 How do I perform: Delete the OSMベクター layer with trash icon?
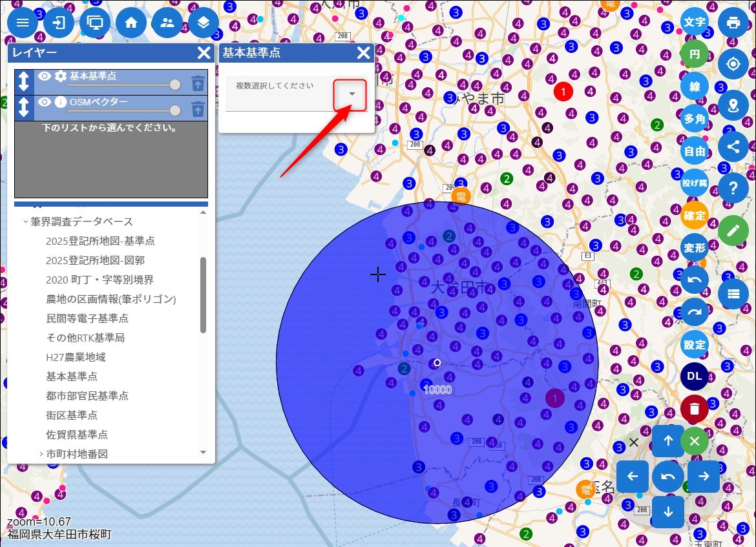(x=198, y=108)
